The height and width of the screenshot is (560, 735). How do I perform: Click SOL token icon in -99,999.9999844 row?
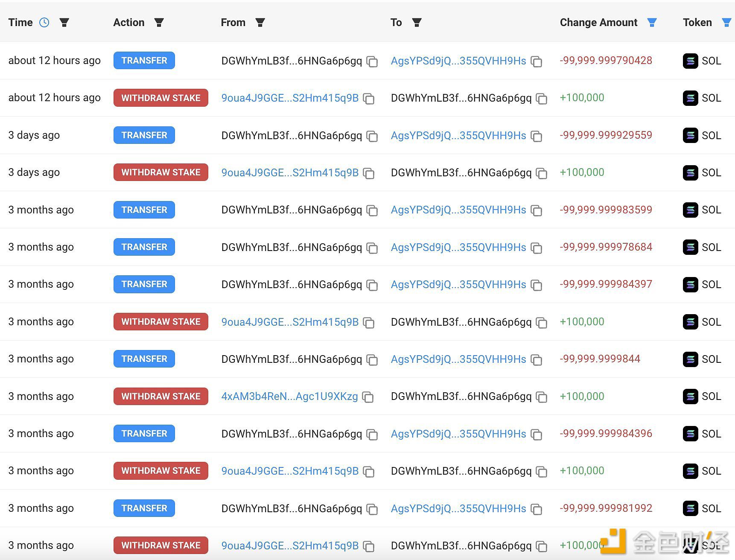pyautogui.click(x=690, y=359)
